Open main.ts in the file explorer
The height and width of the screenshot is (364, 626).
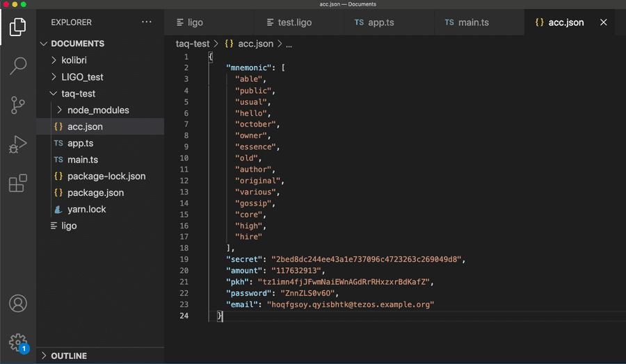82,160
